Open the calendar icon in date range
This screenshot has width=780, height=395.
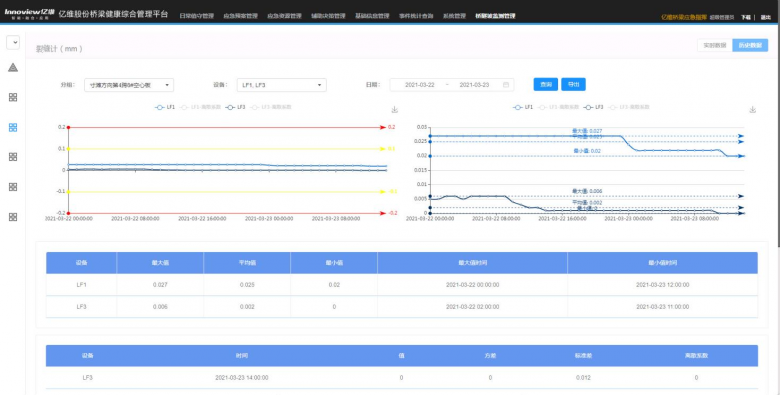pyautogui.click(x=506, y=85)
